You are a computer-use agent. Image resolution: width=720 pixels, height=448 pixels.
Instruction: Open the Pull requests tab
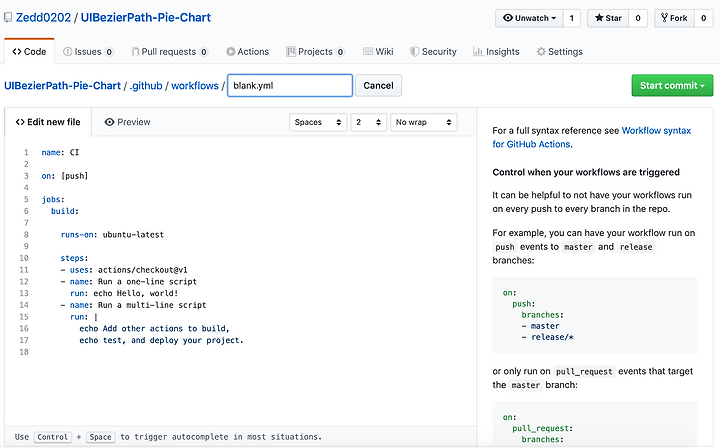tap(170, 51)
